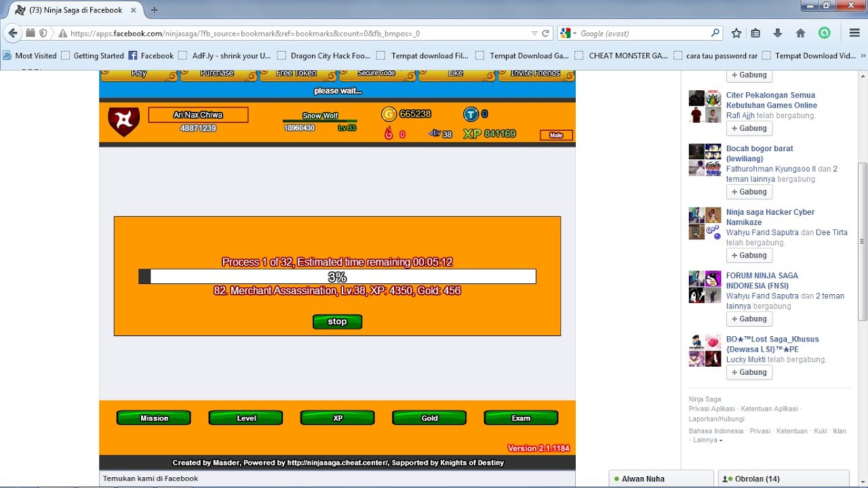Open the Obrolan (14) chat tab

[x=783, y=479]
